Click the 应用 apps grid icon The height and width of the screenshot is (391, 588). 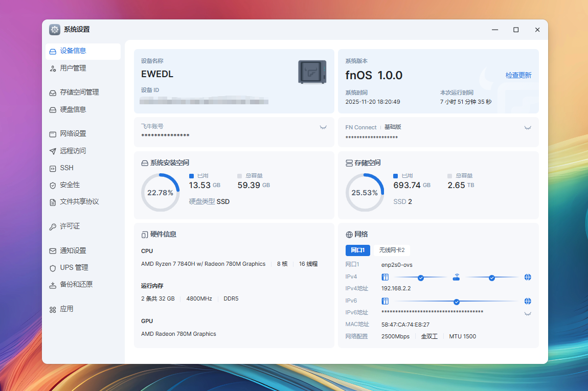pos(53,309)
